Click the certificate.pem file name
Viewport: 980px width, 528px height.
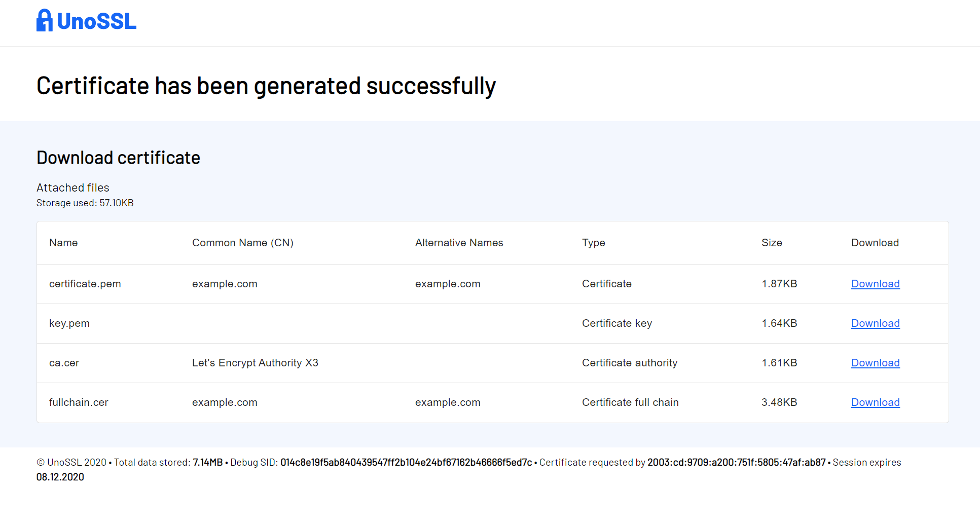click(x=85, y=284)
